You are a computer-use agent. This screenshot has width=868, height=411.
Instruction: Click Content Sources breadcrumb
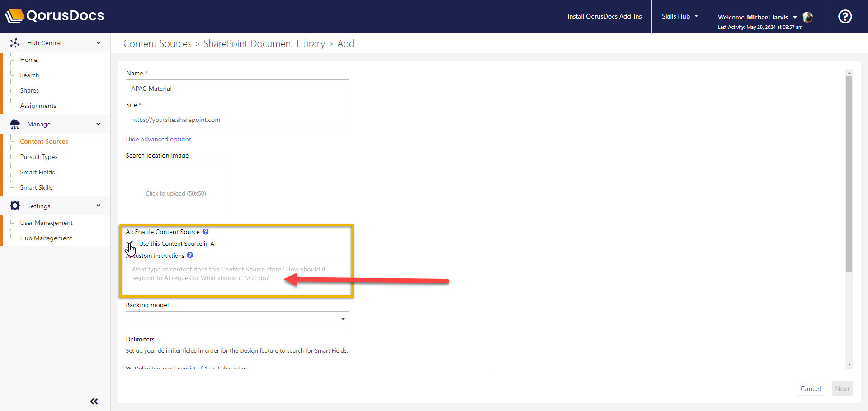pyautogui.click(x=157, y=44)
